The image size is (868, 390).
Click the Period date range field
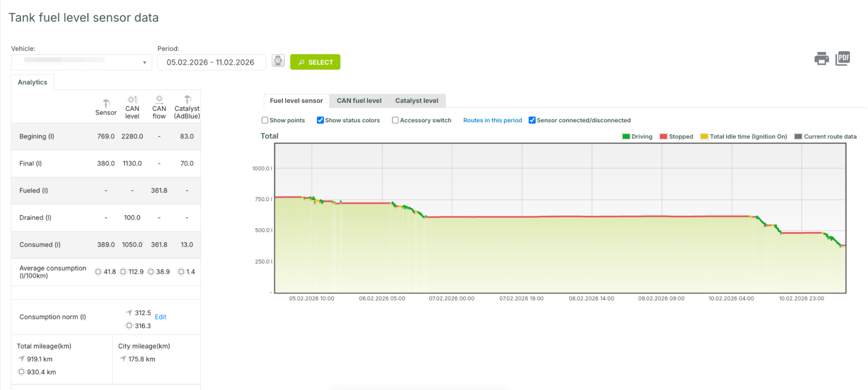[x=211, y=62]
